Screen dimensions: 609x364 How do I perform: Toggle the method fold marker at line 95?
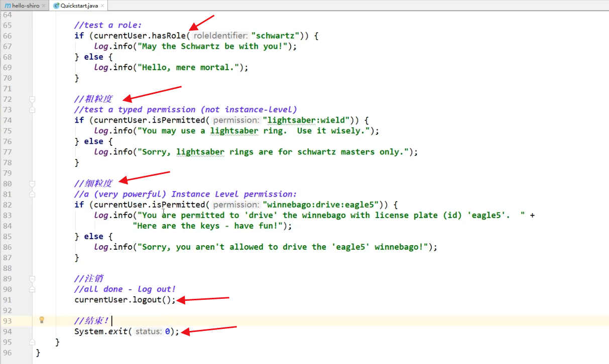[x=32, y=342]
